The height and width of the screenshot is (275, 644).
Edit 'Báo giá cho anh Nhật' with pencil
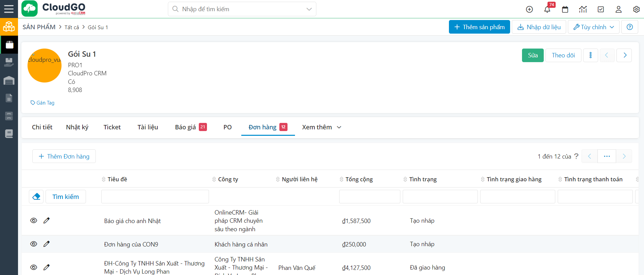[47, 220]
